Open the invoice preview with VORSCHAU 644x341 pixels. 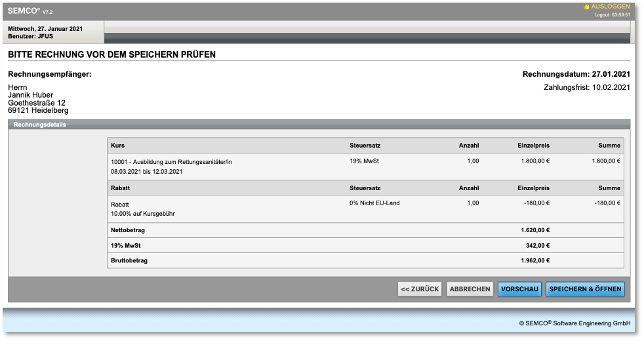click(519, 289)
